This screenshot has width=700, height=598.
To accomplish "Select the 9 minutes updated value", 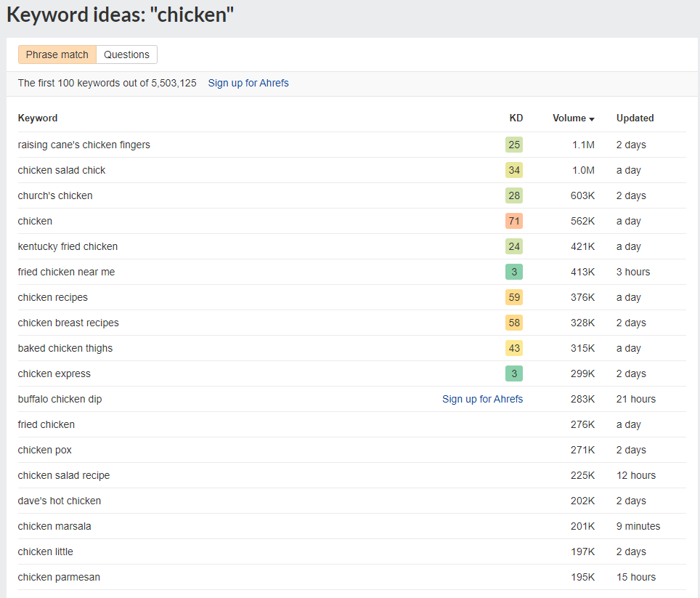I will pyautogui.click(x=638, y=527).
